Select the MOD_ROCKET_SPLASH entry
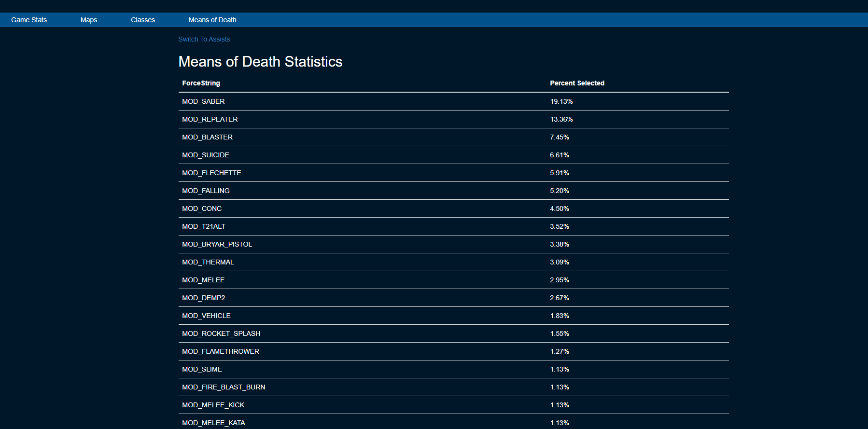Viewport: 868px width, 429px height. click(x=221, y=333)
